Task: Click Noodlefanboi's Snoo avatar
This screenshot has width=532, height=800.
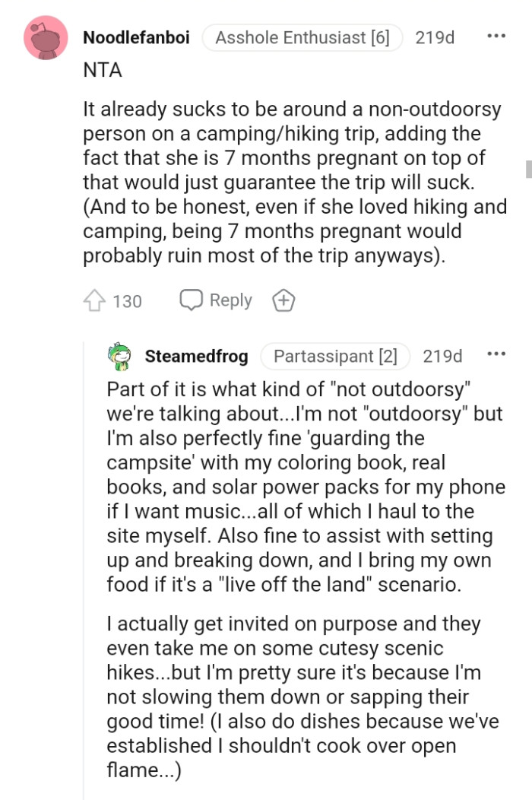Action: click(46, 37)
